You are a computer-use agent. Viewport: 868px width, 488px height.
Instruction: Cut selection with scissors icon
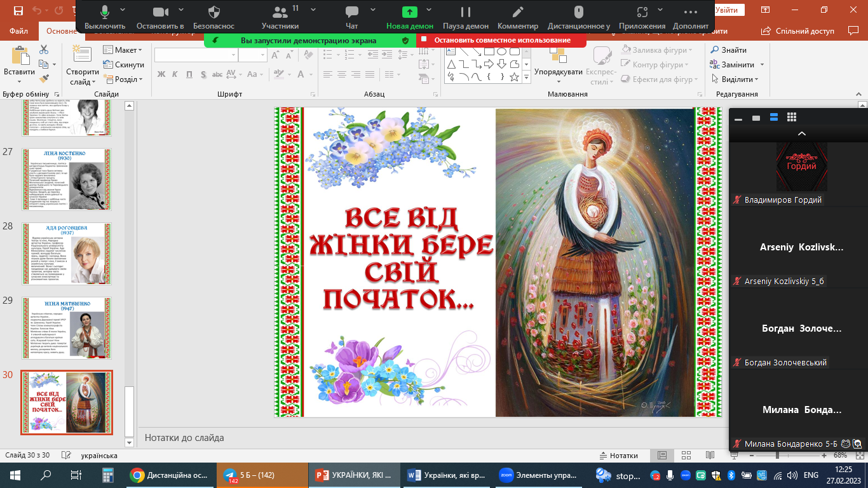click(44, 50)
